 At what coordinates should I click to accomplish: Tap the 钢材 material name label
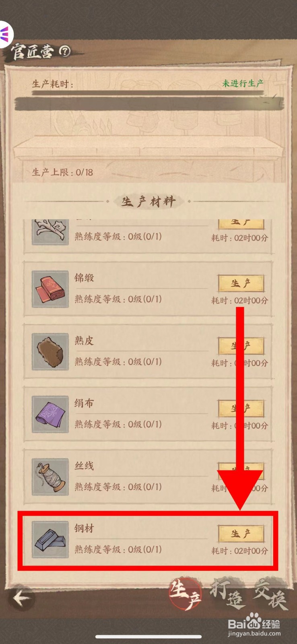[84, 528]
